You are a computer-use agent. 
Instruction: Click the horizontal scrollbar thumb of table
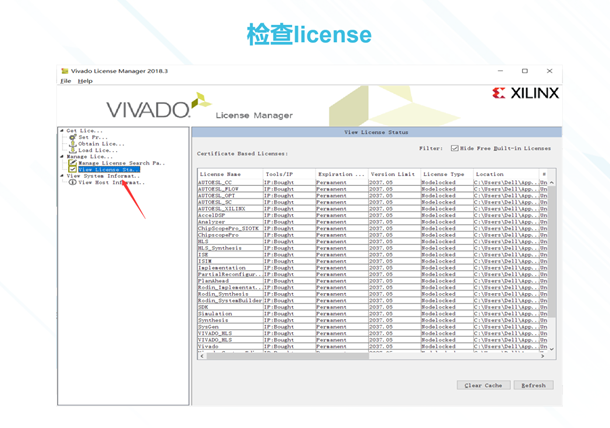[287, 356]
